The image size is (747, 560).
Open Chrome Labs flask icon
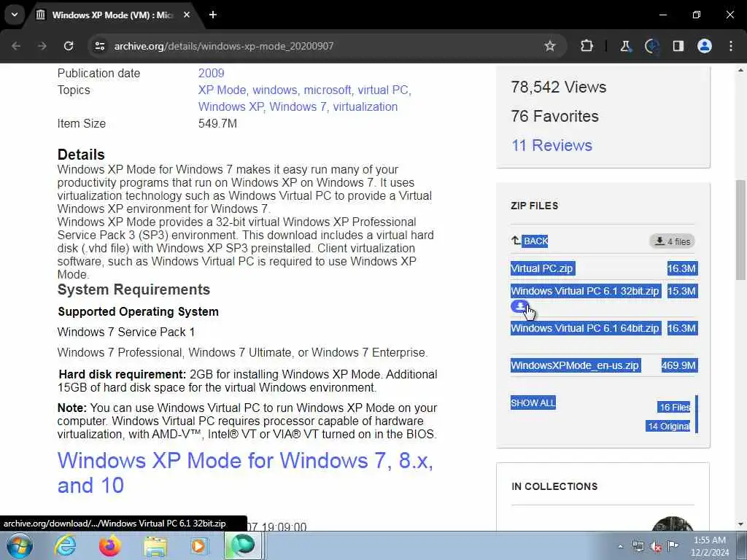(x=625, y=46)
